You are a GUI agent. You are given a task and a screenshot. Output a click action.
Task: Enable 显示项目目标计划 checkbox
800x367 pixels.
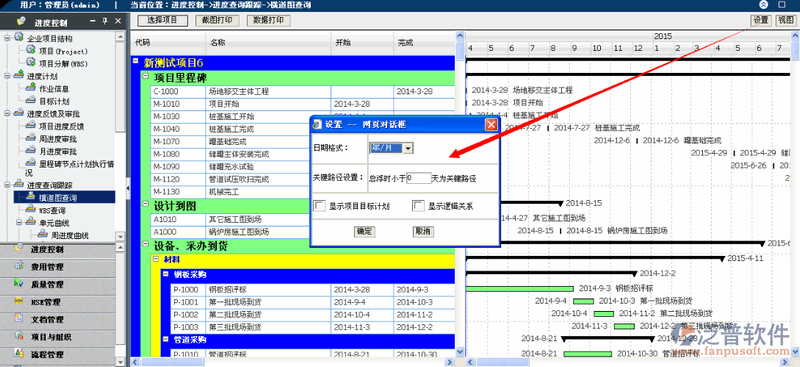coord(319,206)
